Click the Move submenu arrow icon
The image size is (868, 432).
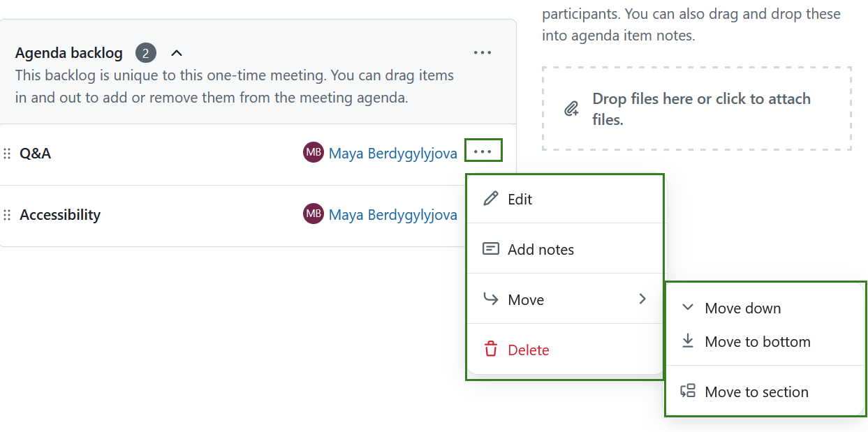coord(642,299)
